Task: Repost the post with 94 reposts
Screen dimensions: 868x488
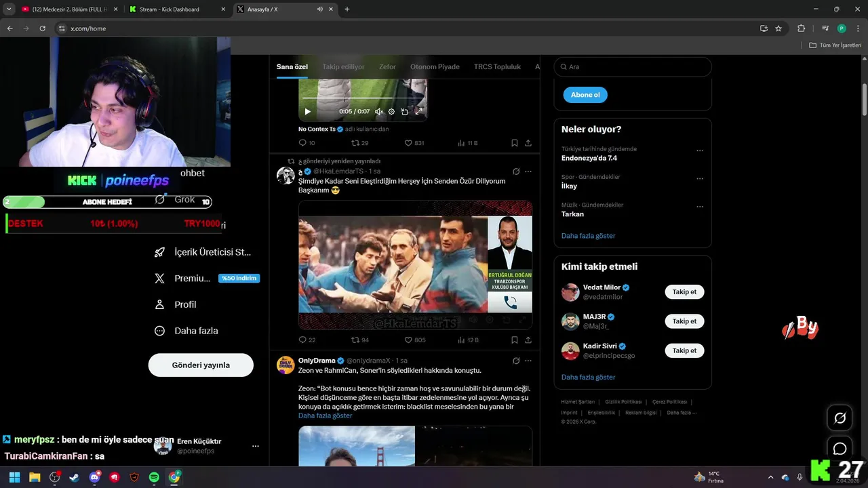Action: pyautogui.click(x=359, y=340)
